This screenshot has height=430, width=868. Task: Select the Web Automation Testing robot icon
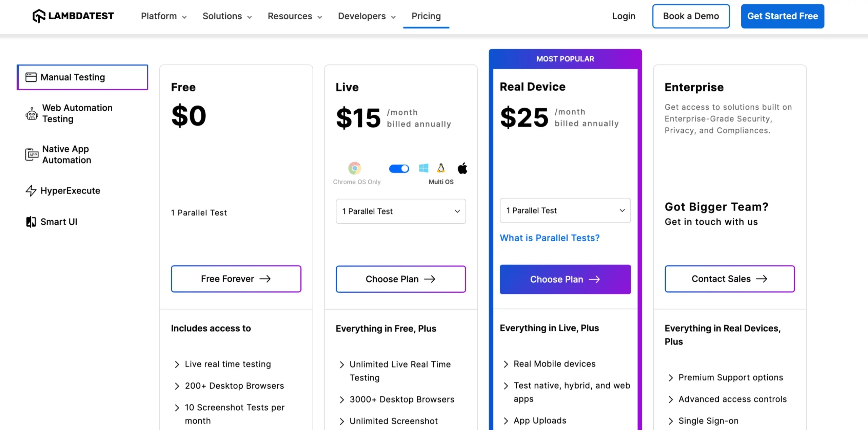31,114
